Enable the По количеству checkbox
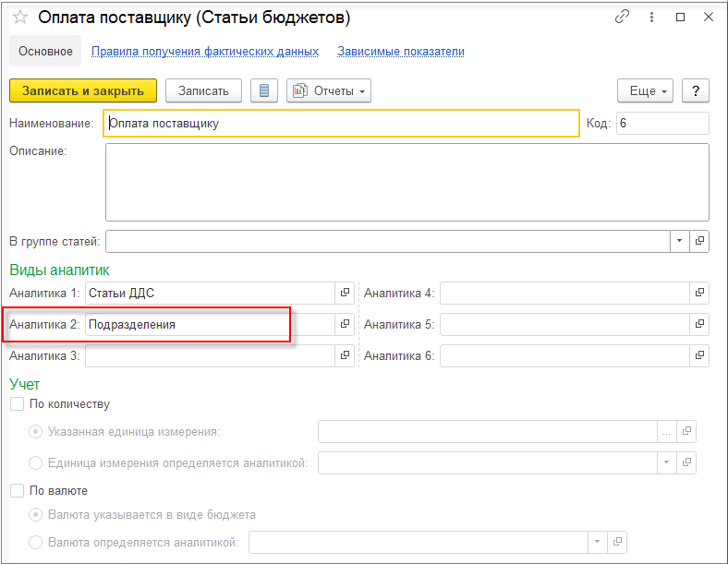The image size is (728, 564). tap(17, 404)
